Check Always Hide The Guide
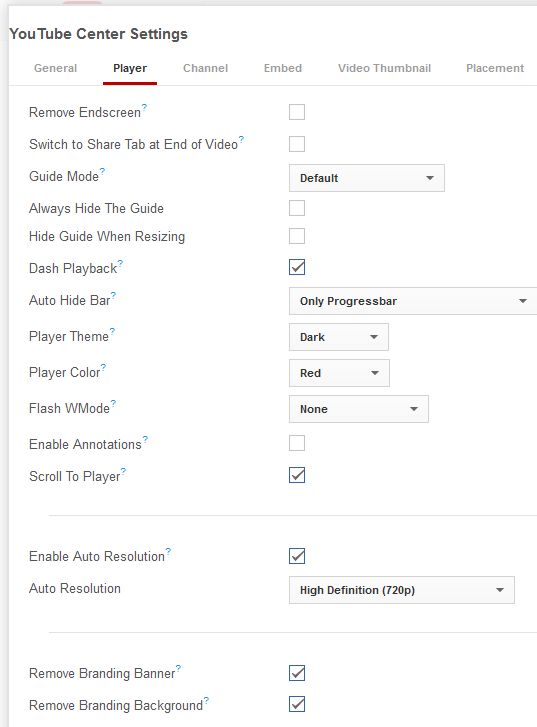 297,208
